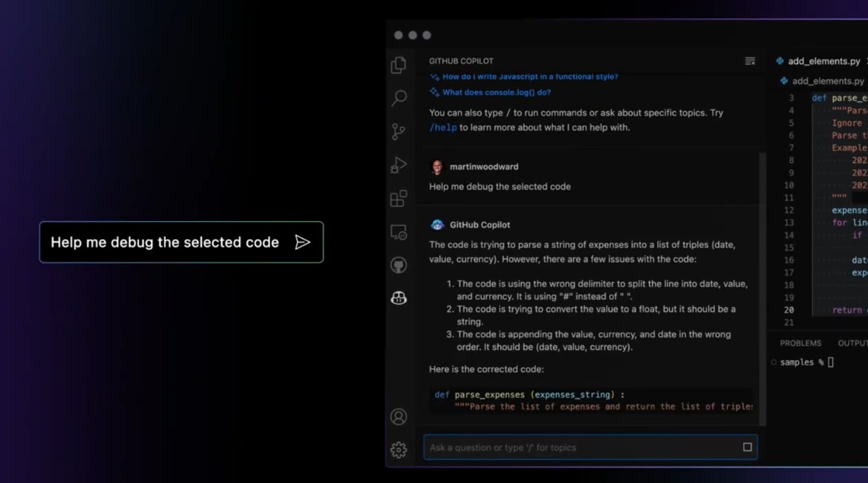Open Search in the activity bar
The image size is (868, 483).
click(399, 97)
